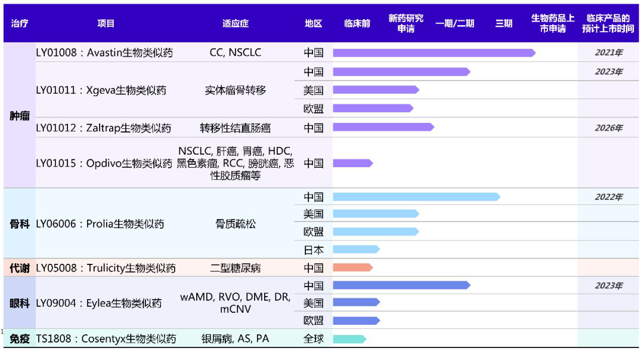The width and height of the screenshot is (644, 354).
Task: Click the teal Cosentyx 全球 progress bar
Action: pyautogui.click(x=349, y=339)
